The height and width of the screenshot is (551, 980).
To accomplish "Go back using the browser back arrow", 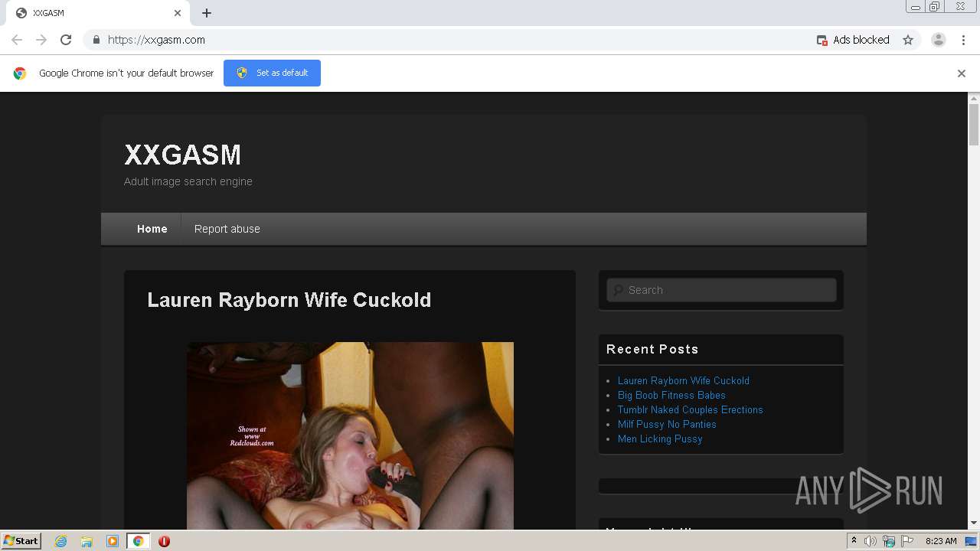I will coord(17,40).
